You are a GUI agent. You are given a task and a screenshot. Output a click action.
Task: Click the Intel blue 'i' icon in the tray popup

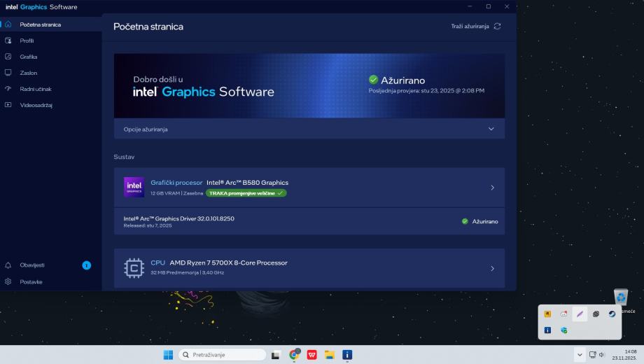[x=547, y=330]
